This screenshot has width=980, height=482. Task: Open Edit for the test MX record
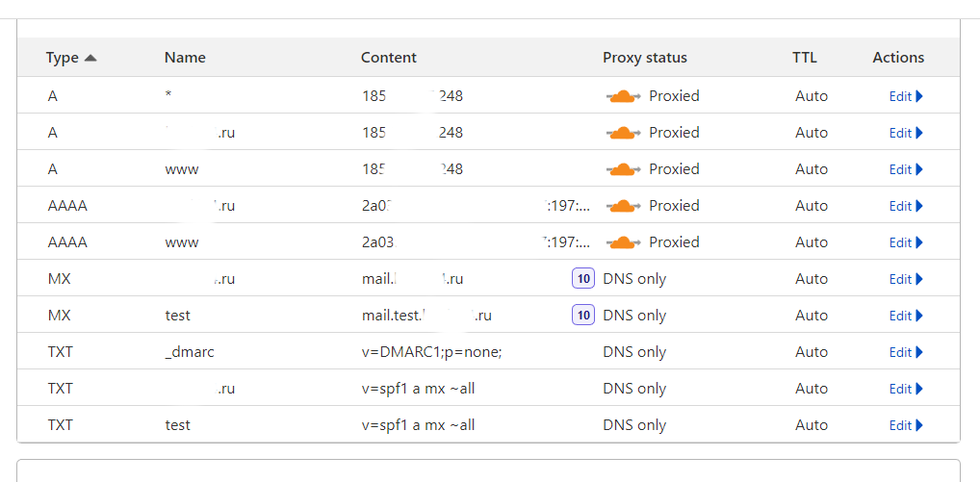906,316
